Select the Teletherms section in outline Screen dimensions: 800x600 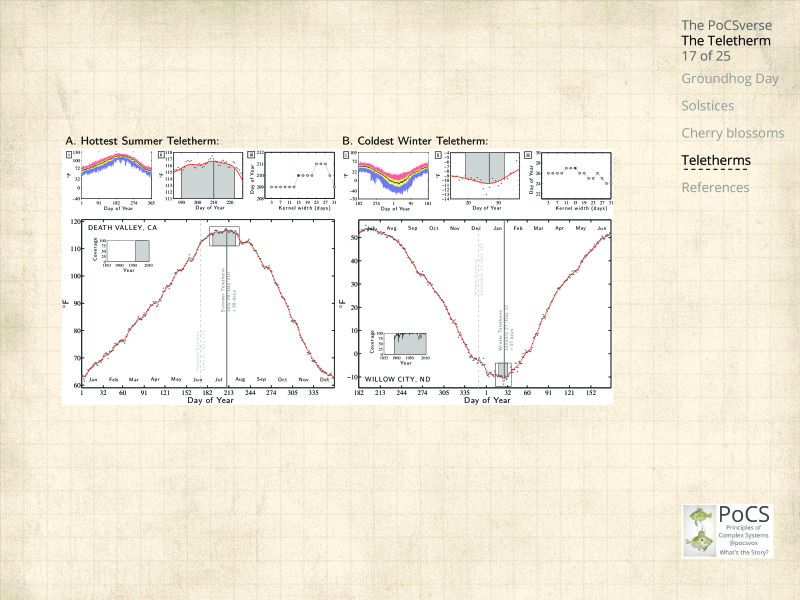(x=715, y=160)
